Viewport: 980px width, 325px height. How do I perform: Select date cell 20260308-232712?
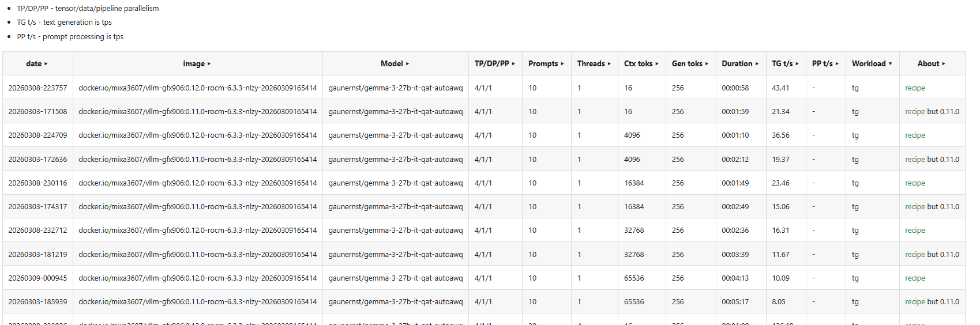click(37, 230)
